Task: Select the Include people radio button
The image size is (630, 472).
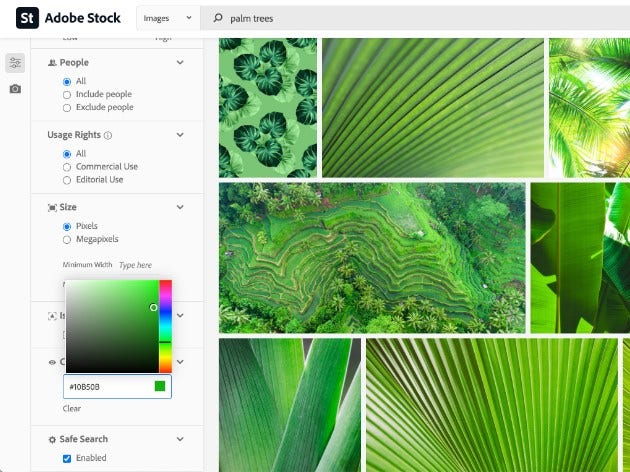Action: [x=67, y=95]
